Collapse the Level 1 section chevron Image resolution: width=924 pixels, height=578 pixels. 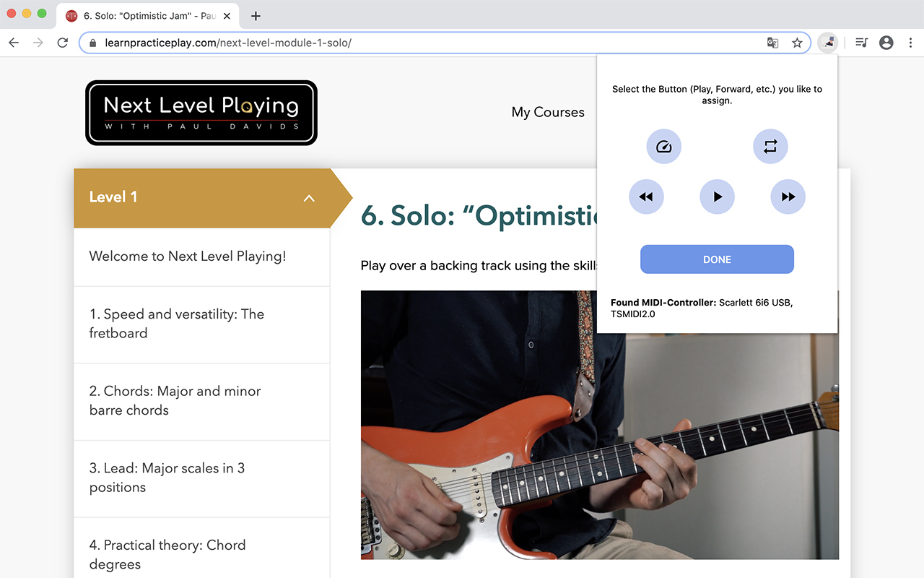click(x=309, y=198)
